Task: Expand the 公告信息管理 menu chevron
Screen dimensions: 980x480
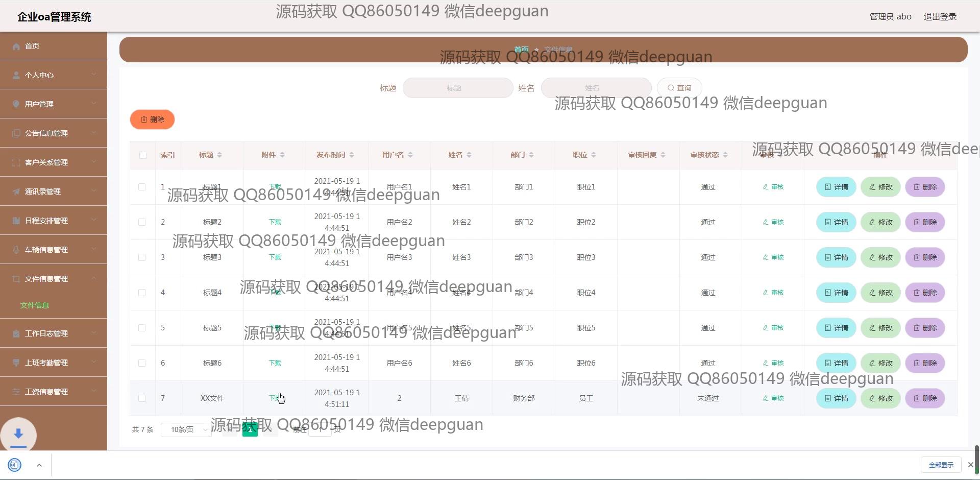Action: pos(94,133)
